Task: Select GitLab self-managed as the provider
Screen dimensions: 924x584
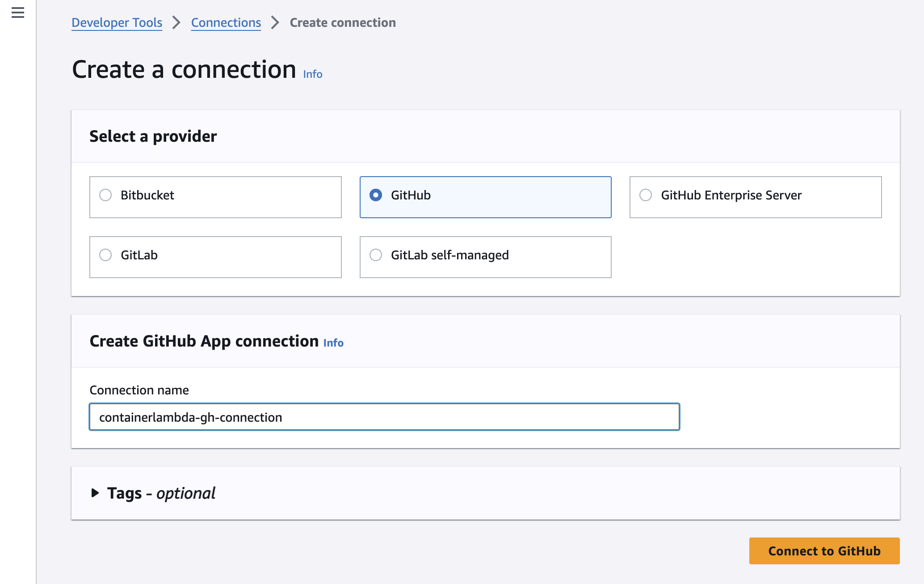Action: tap(376, 255)
